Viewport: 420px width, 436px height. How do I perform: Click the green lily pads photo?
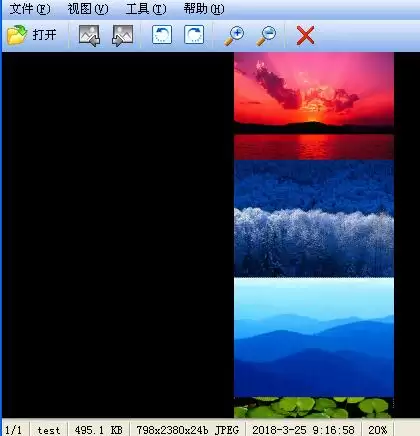[x=314, y=407]
